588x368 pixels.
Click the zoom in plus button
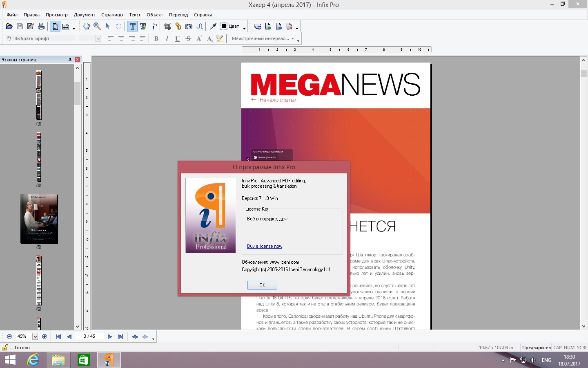(x=45, y=337)
